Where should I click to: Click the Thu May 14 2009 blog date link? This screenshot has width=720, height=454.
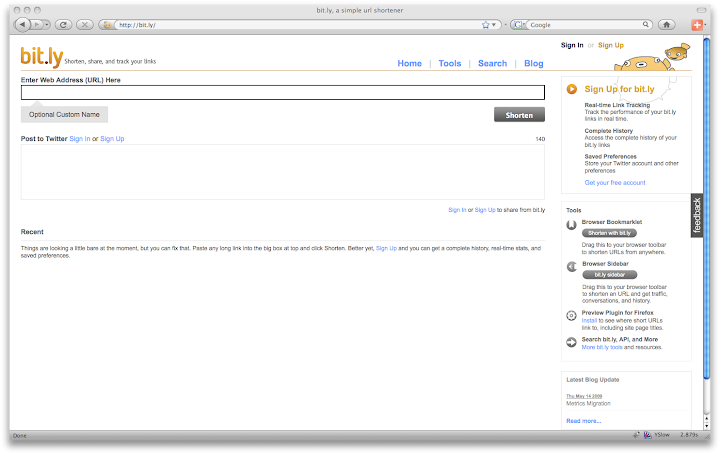coord(584,396)
